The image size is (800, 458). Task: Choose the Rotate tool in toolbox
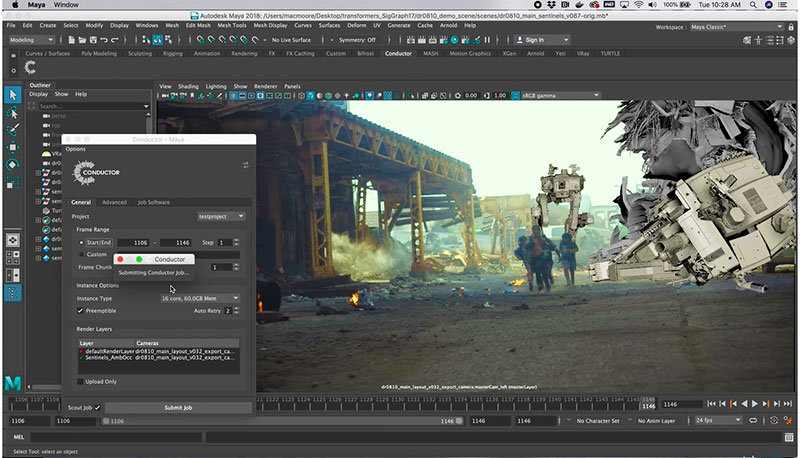point(13,164)
